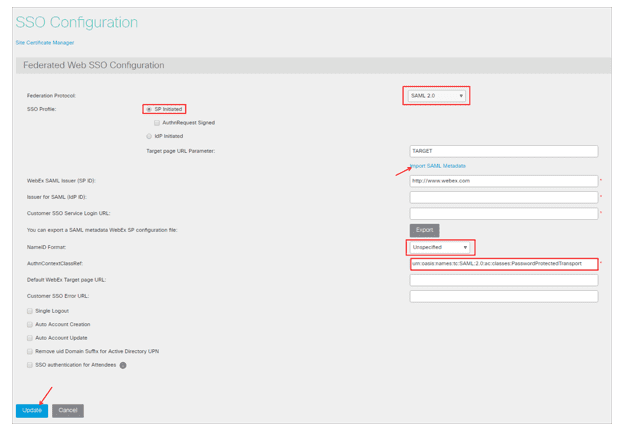Click the NameID Format label

pos(46,247)
